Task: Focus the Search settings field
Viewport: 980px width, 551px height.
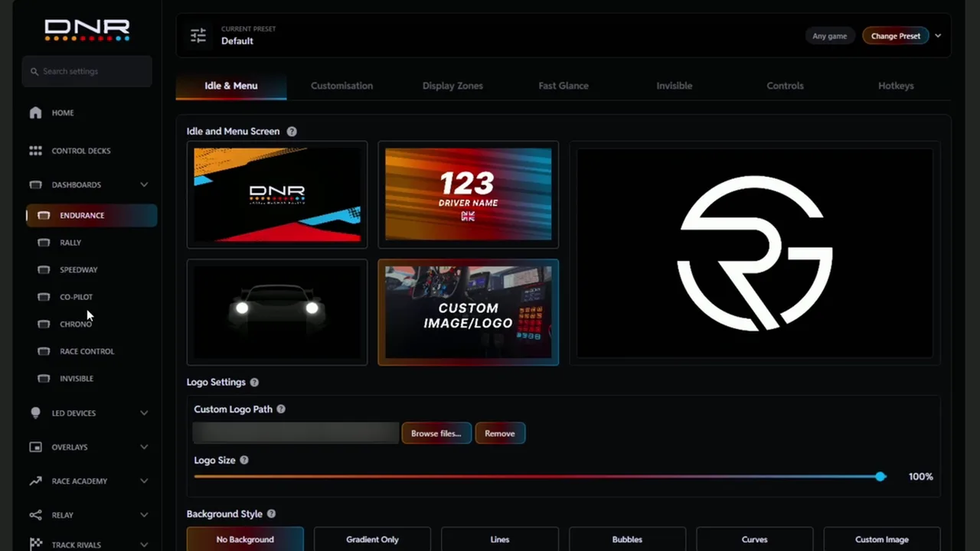Action: pos(87,71)
